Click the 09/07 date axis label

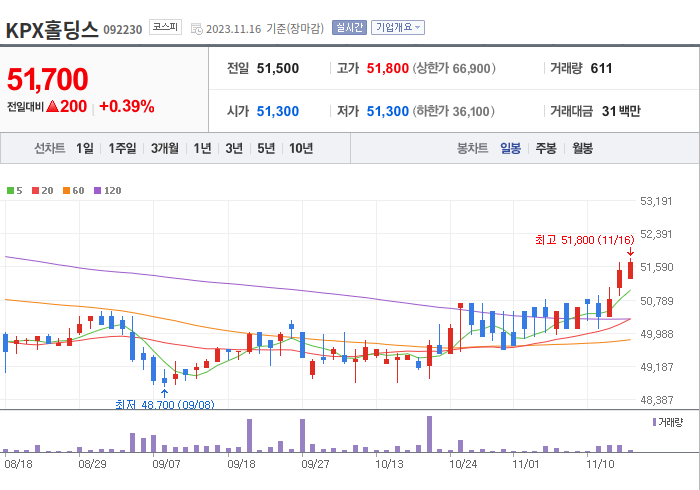[x=166, y=464]
